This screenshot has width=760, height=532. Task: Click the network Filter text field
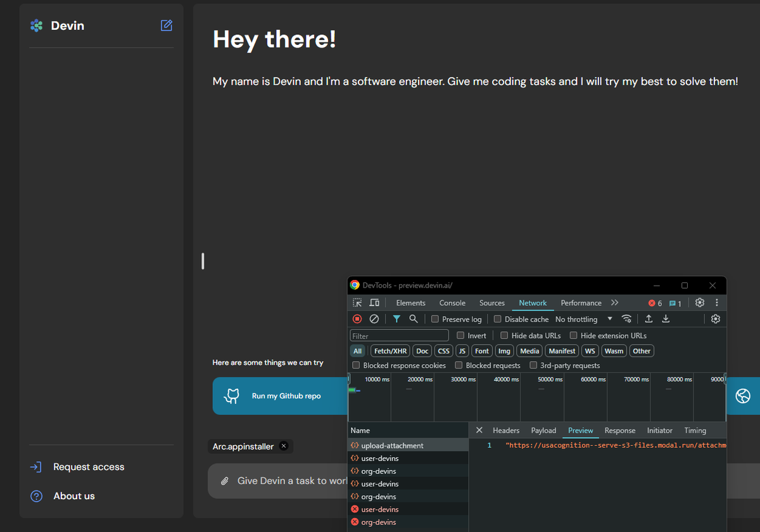tap(400, 336)
